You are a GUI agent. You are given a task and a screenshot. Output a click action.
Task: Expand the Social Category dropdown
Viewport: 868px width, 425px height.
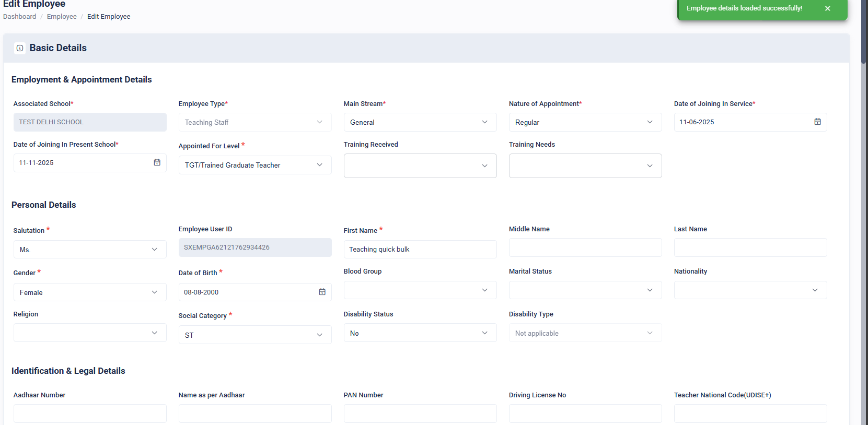255,335
